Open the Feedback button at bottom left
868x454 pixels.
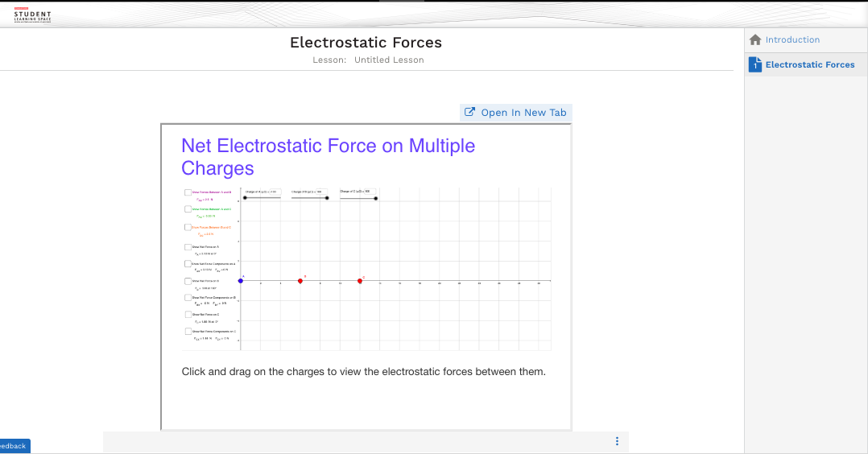click(14, 446)
